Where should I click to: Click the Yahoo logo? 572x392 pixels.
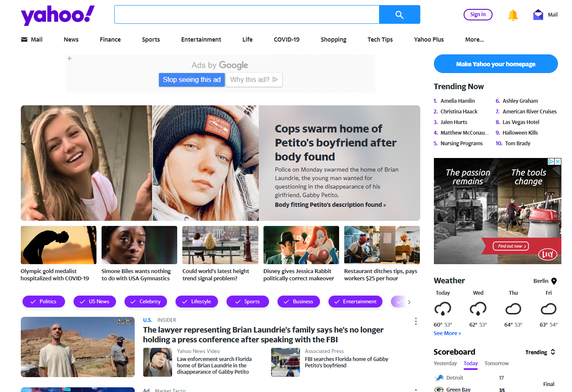point(57,15)
